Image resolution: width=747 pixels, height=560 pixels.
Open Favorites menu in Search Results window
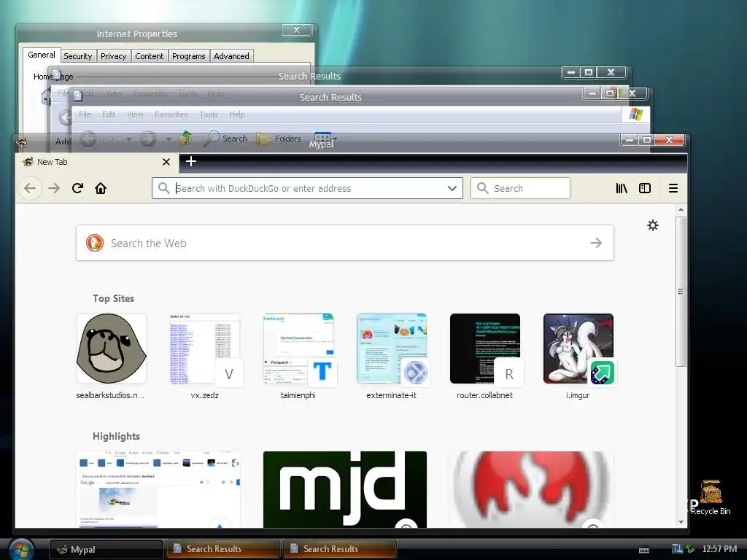pyautogui.click(x=171, y=114)
